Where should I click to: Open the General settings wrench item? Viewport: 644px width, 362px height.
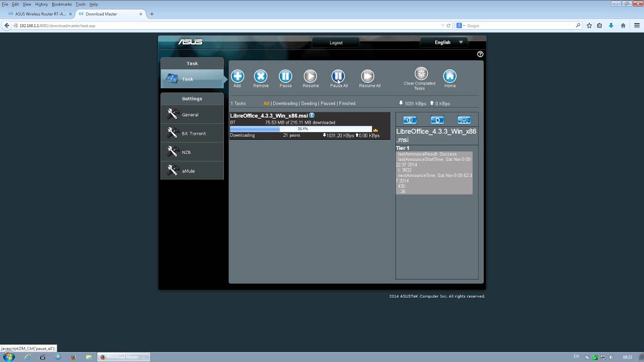[192, 115]
